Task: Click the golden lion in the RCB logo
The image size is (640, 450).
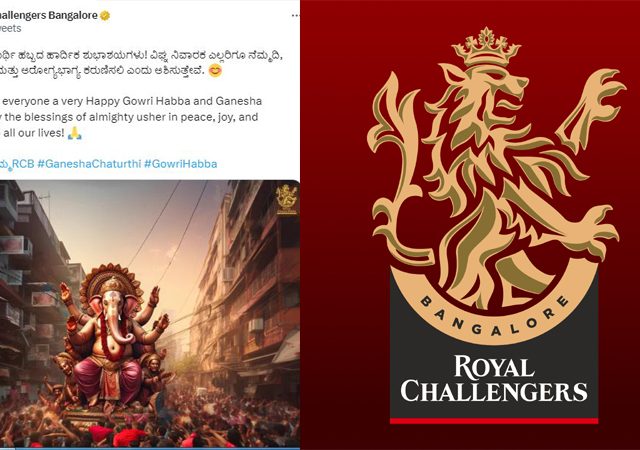Action: click(x=494, y=172)
